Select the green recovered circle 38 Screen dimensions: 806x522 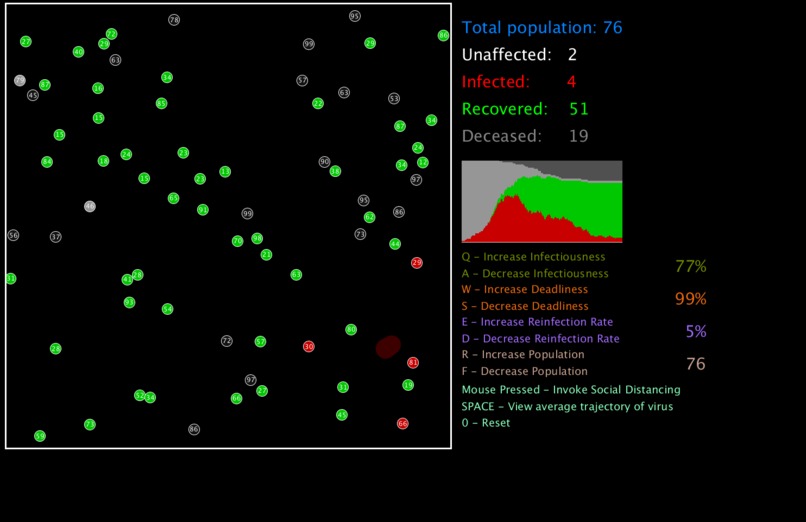(x=335, y=172)
